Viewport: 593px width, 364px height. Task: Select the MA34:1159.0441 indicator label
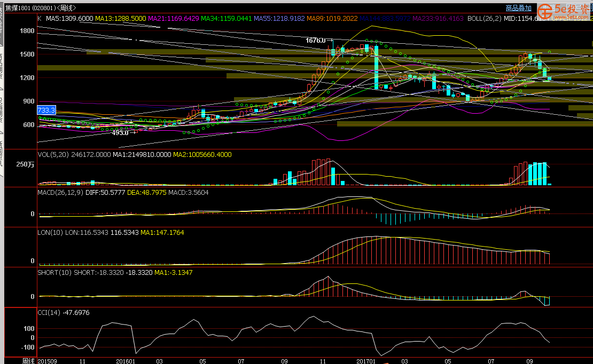point(227,18)
